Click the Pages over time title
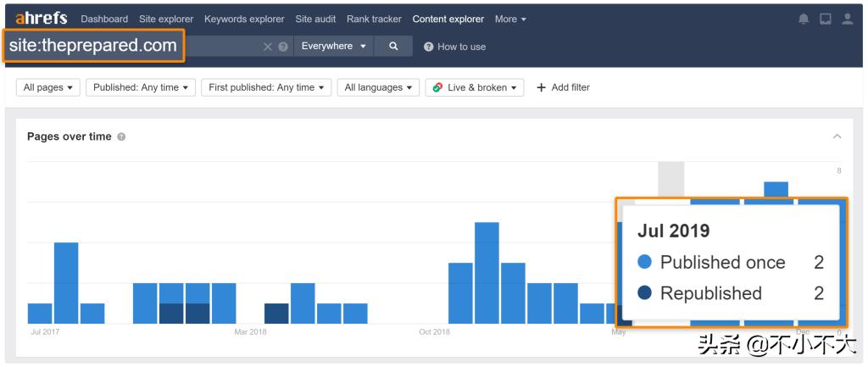Screen dimensions: 868x367 (x=70, y=136)
